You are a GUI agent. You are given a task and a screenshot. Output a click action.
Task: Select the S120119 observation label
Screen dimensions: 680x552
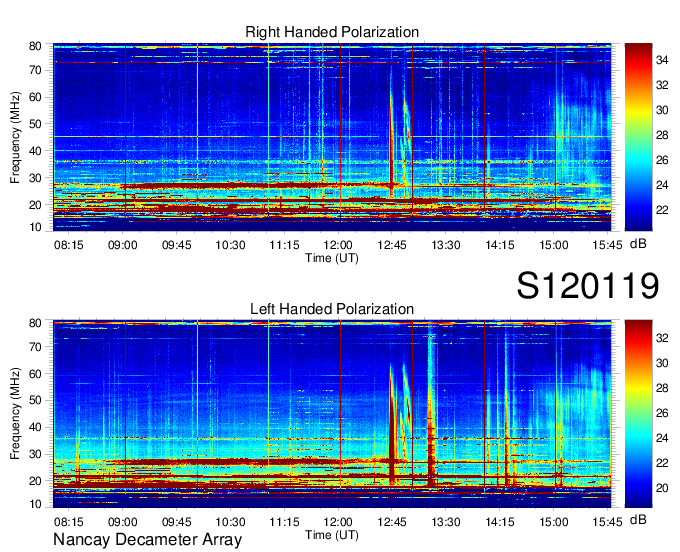[x=588, y=285]
